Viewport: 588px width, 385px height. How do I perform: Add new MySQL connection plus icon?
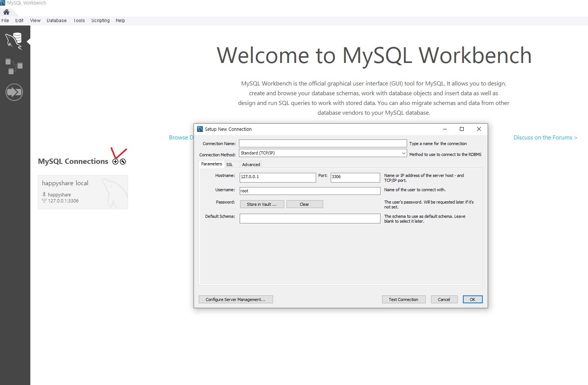115,162
